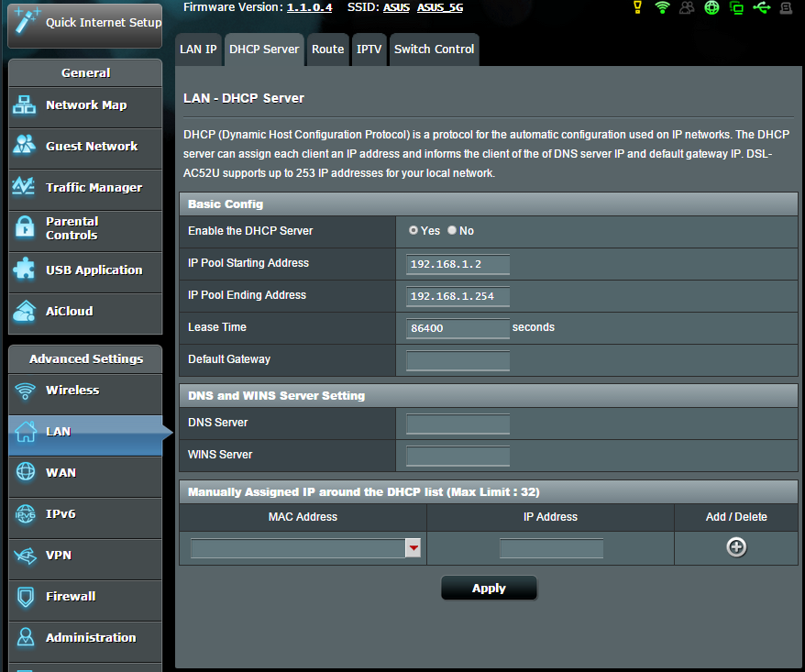805x672 pixels.
Task: Click the 'Basic Config' section header
Action: (x=489, y=204)
